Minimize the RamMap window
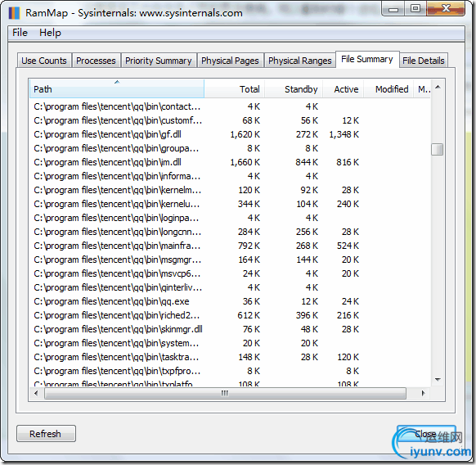The width and height of the screenshot is (476, 465). [x=393, y=9]
